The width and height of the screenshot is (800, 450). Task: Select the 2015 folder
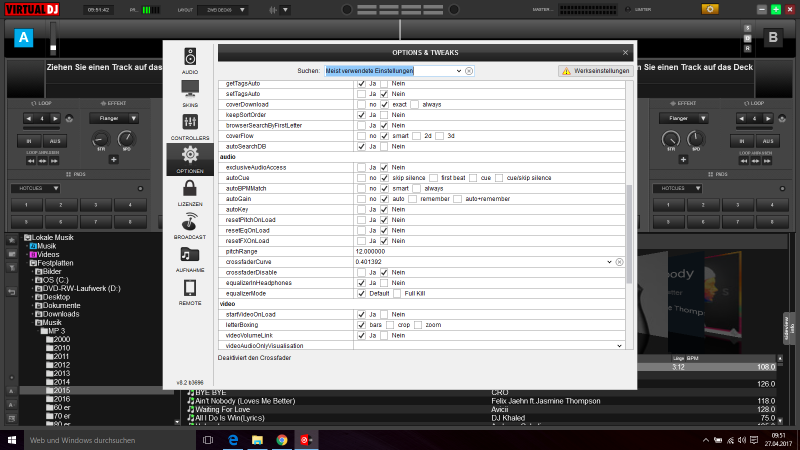(x=62, y=390)
